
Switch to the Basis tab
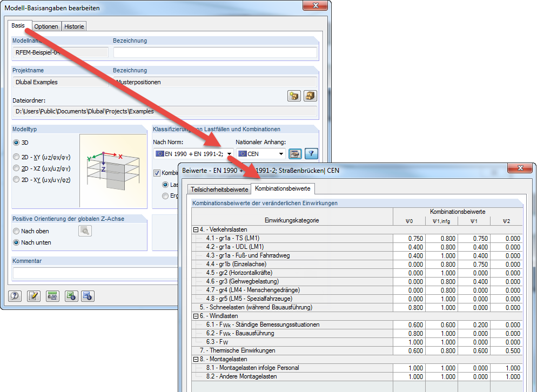pyautogui.click(x=18, y=26)
